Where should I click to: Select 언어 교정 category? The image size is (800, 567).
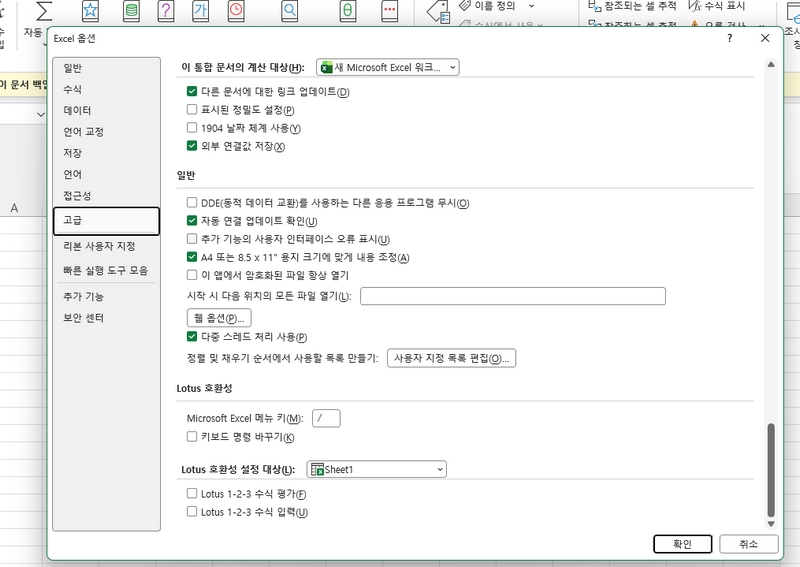point(106,132)
